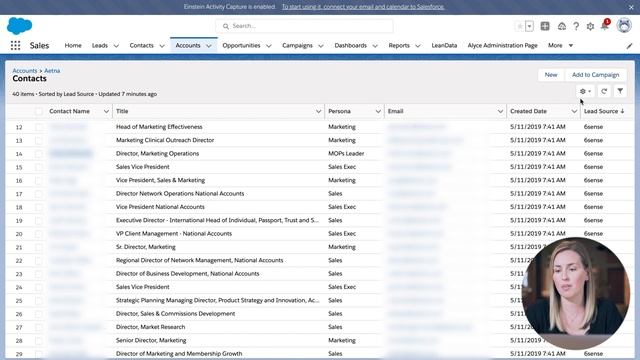
Task: Click in the Search field
Action: pos(304,26)
